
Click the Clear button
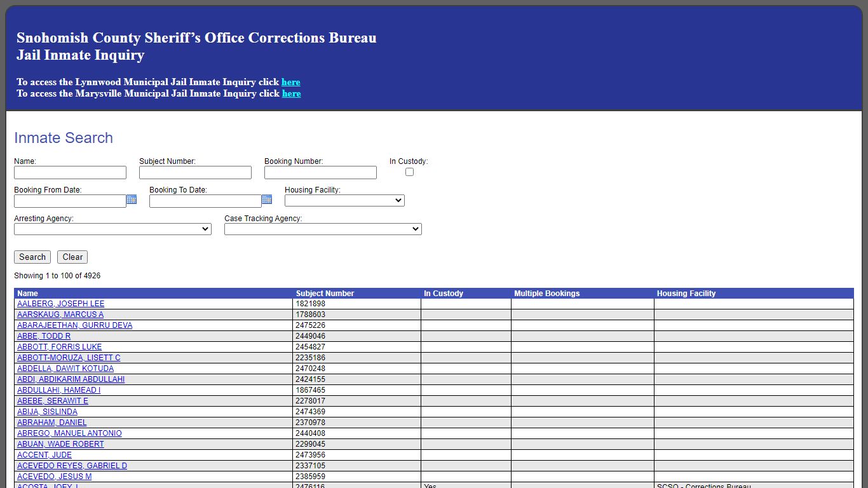point(72,257)
